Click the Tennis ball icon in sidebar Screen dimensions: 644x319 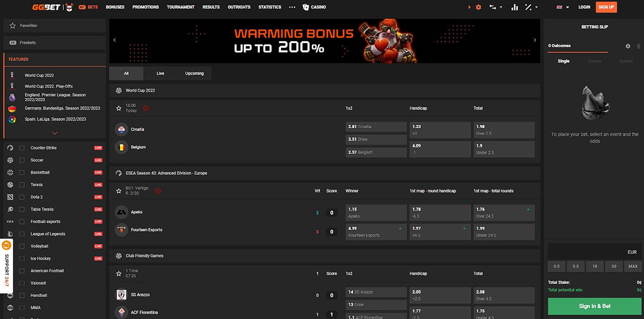(x=10, y=185)
